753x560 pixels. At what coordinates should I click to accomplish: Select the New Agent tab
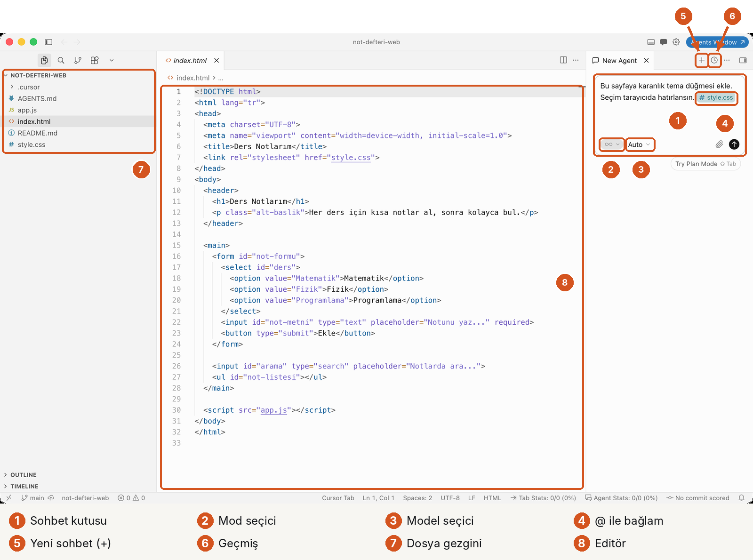point(620,60)
